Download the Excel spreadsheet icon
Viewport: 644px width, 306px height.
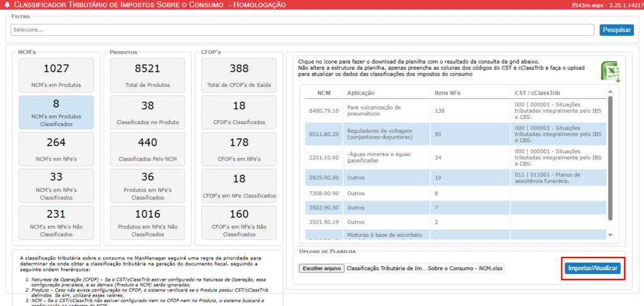pos(609,72)
